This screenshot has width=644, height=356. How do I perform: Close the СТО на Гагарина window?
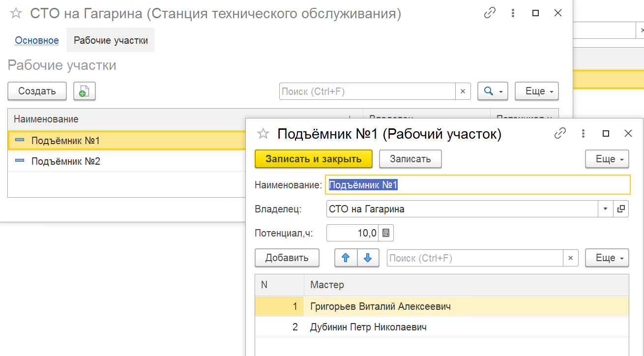558,13
